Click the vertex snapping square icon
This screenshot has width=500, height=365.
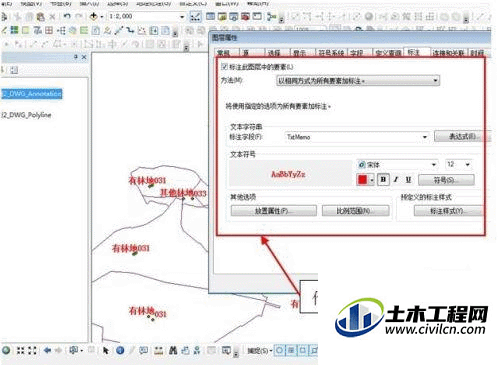coord(303,350)
